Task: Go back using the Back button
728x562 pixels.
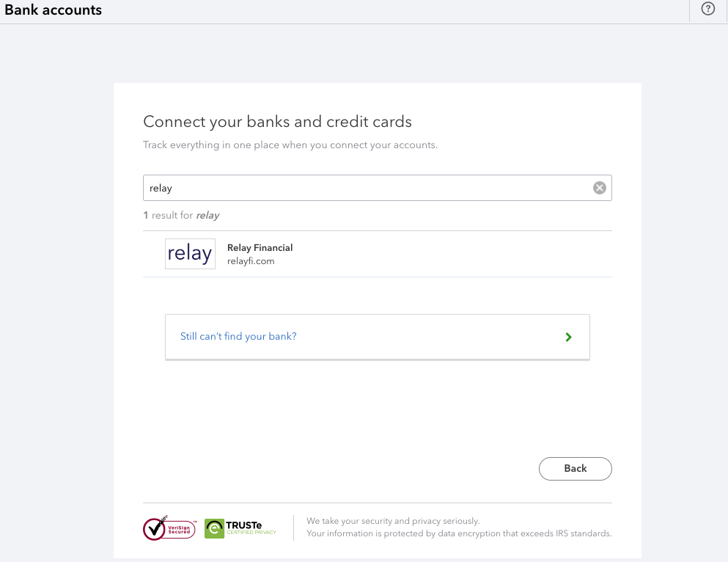Action: click(576, 469)
